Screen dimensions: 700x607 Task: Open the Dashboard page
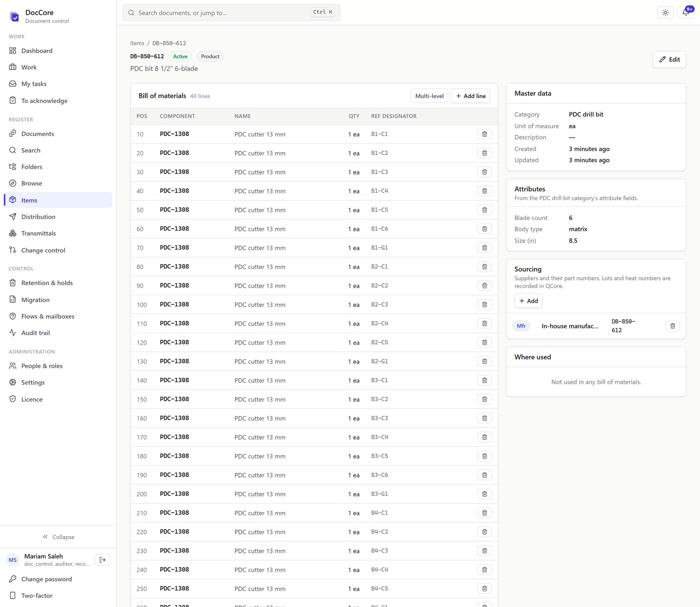(58, 51)
